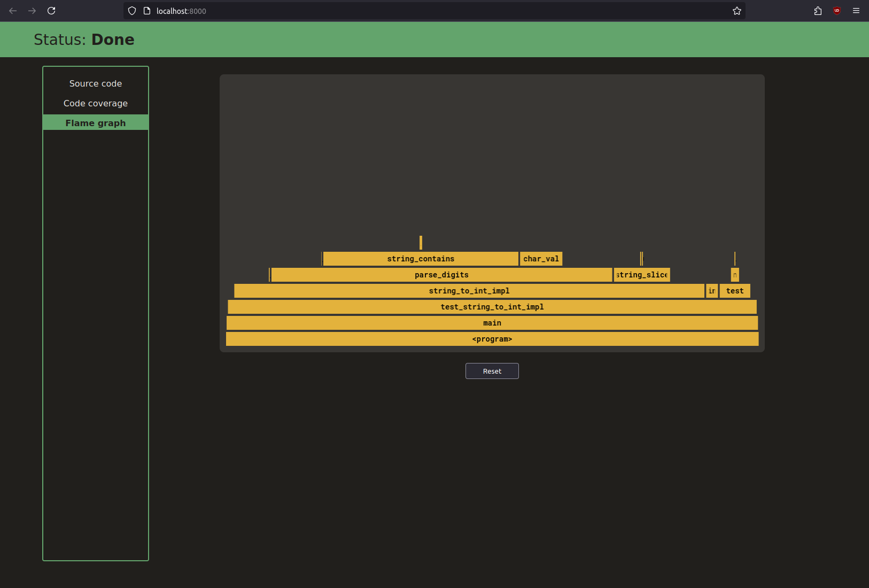Zoom into the string_contains flame bar
The width and height of the screenshot is (869, 588).
[x=421, y=259]
